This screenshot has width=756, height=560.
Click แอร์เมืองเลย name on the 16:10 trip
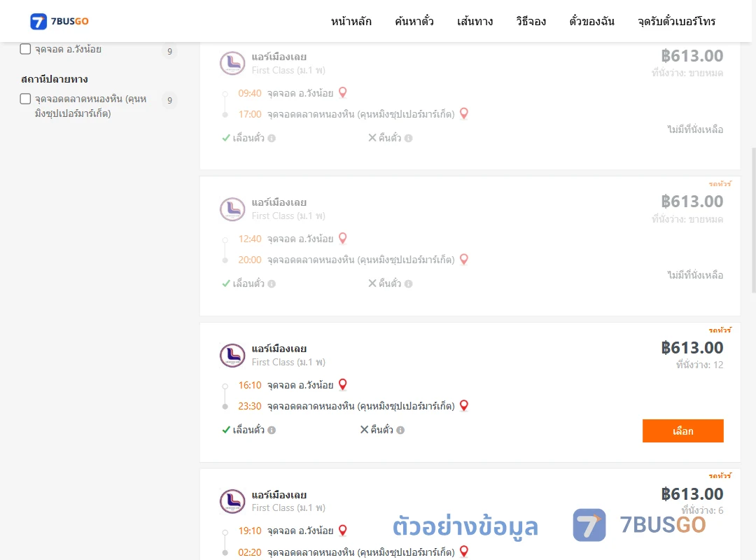[x=279, y=349]
